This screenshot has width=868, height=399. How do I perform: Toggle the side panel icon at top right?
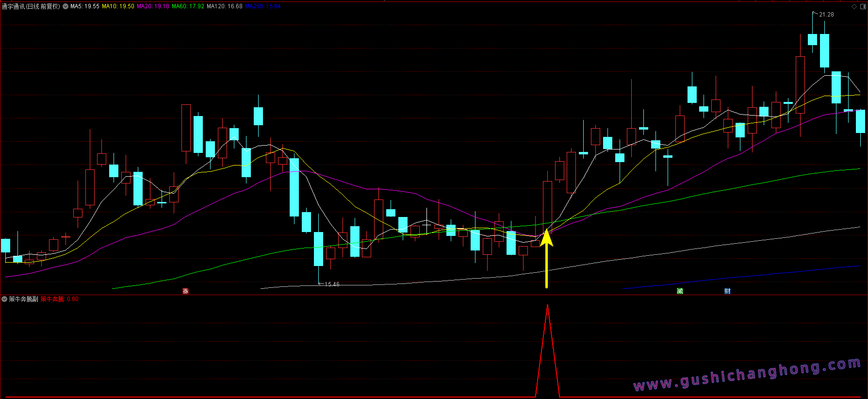click(x=863, y=6)
